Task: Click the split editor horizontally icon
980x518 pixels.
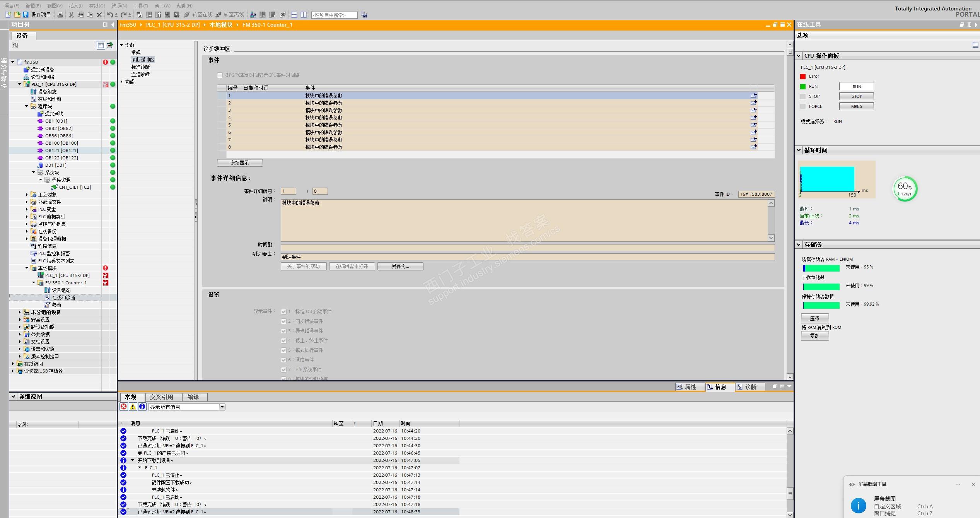Action: (x=294, y=15)
